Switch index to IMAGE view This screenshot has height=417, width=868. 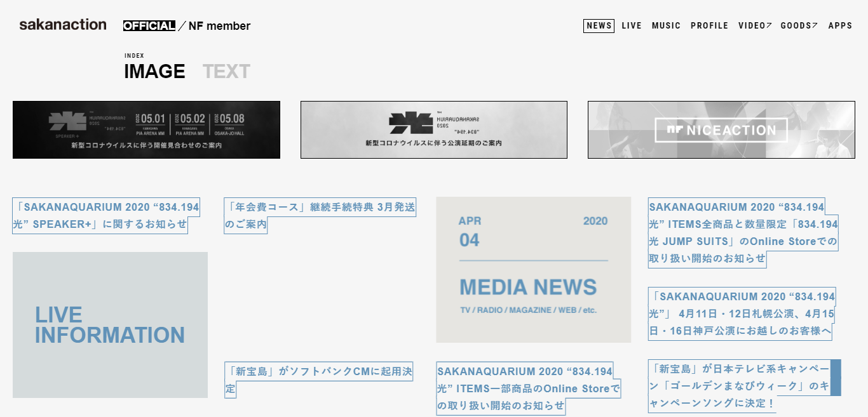(154, 71)
